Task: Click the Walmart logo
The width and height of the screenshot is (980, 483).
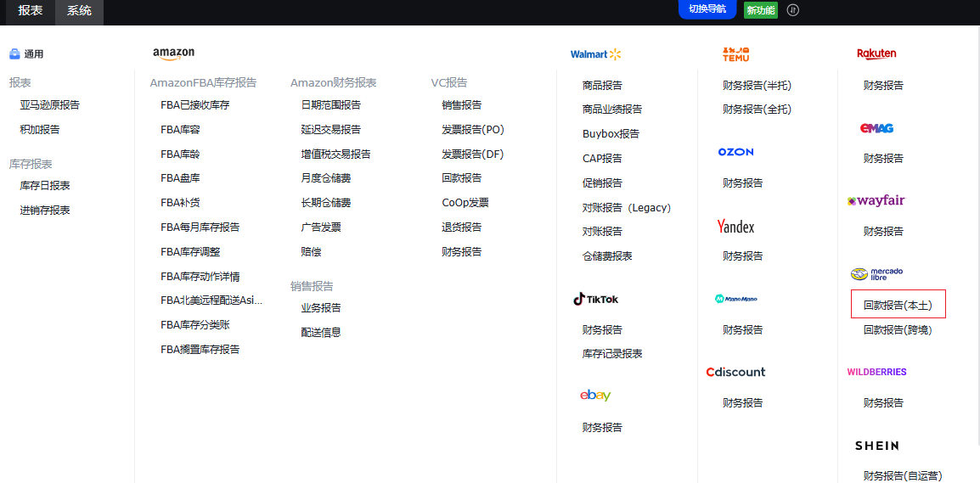Action: click(x=595, y=54)
